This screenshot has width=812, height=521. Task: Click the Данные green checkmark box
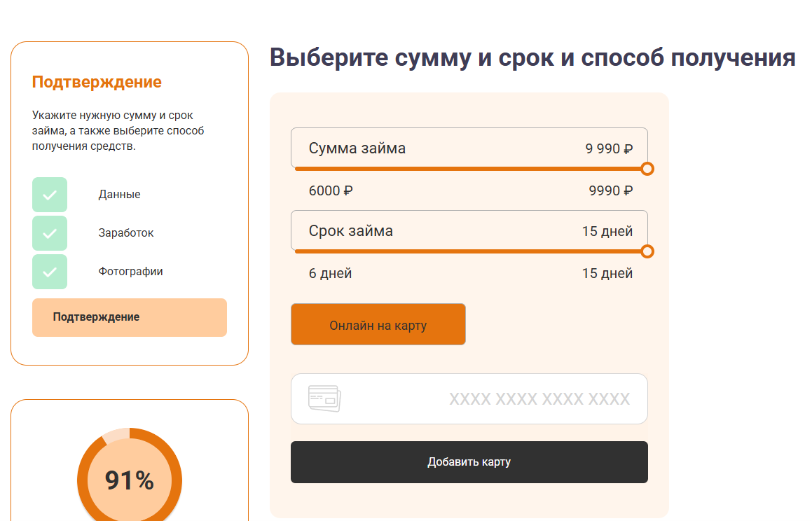[50, 195]
